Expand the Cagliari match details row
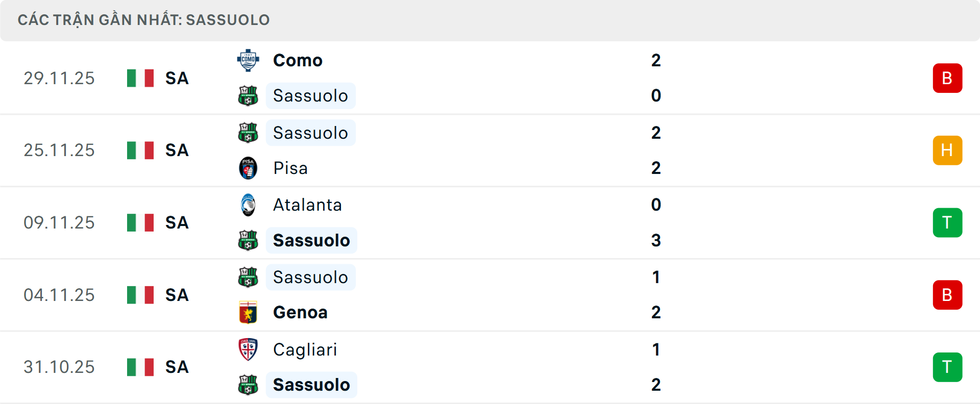 [x=490, y=367]
